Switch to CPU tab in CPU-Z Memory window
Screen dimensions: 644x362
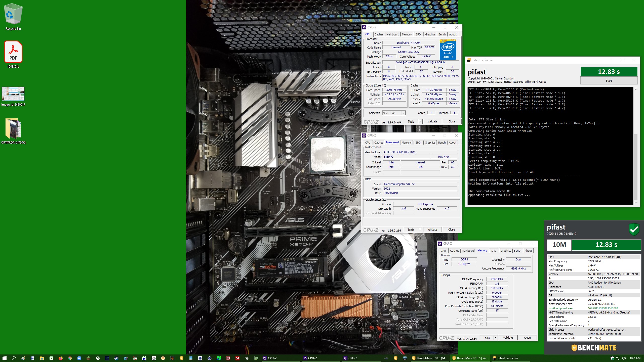(443, 251)
